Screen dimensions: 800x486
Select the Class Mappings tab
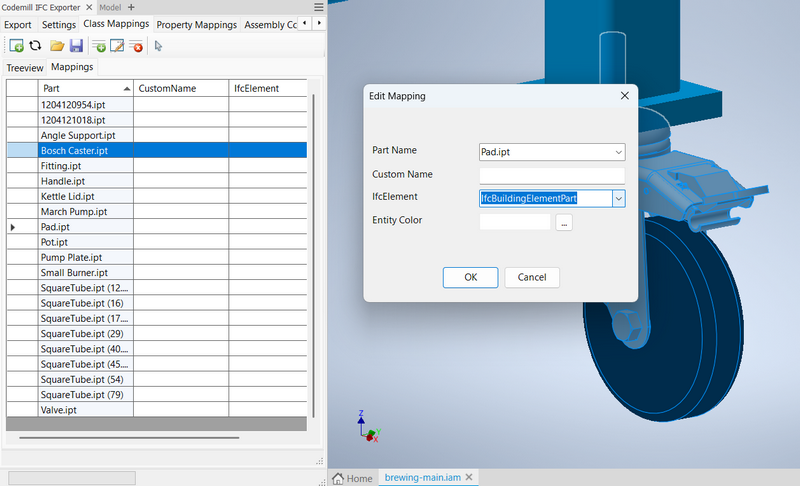pos(116,23)
